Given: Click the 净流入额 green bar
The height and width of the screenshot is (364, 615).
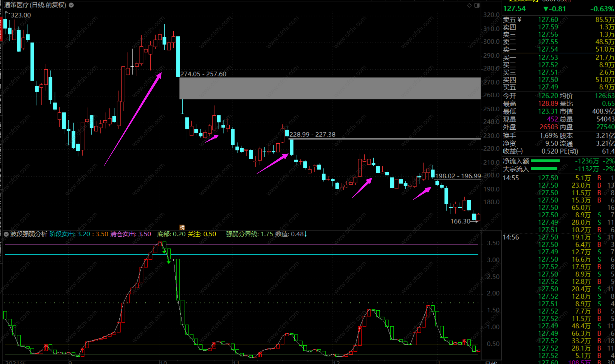Looking at the screenshot, I should 545,161.
